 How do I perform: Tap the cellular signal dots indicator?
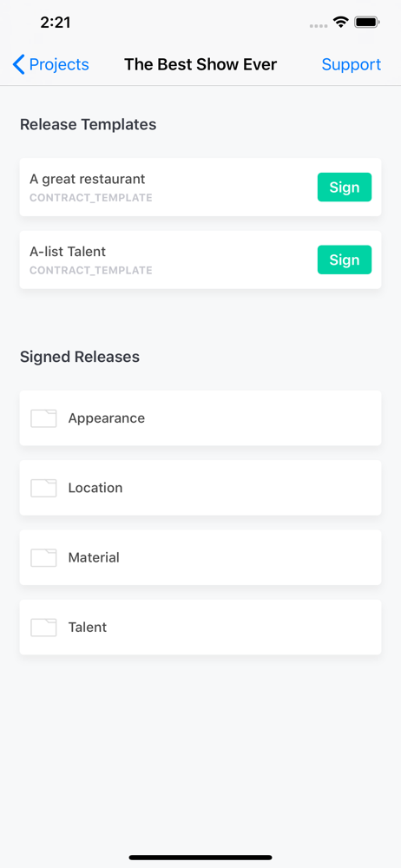pos(319,25)
